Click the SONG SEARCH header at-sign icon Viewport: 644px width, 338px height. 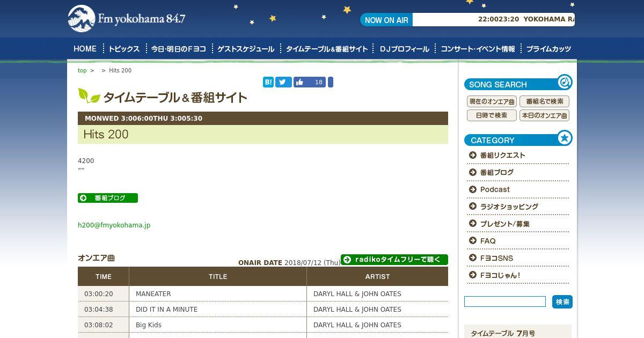565,82
